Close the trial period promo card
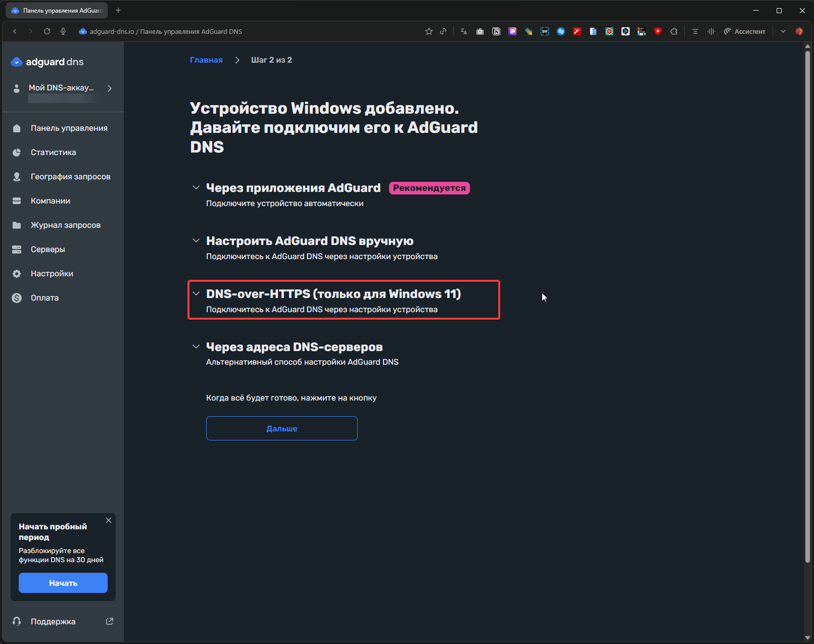The width and height of the screenshot is (814, 644). pos(109,520)
